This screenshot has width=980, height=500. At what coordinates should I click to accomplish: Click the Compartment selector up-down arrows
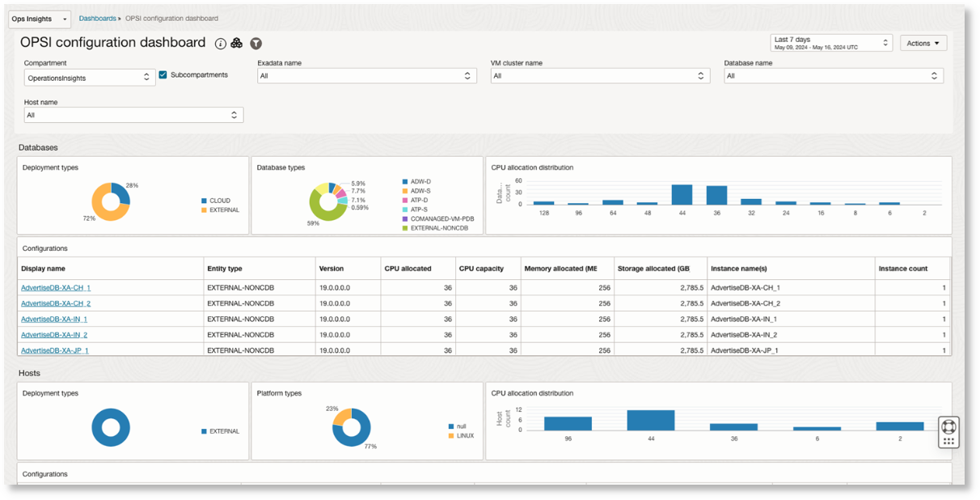[x=146, y=77]
